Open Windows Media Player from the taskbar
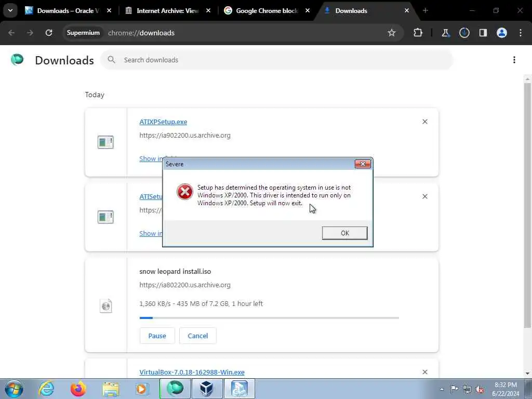The height and width of the screenshot is (399, 532). tap(142, 389)
